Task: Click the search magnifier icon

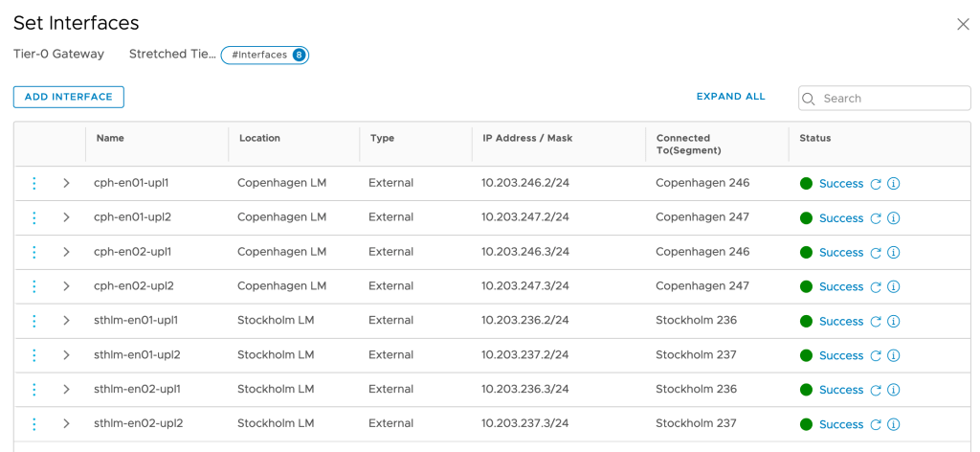Action: click(810, 99)
